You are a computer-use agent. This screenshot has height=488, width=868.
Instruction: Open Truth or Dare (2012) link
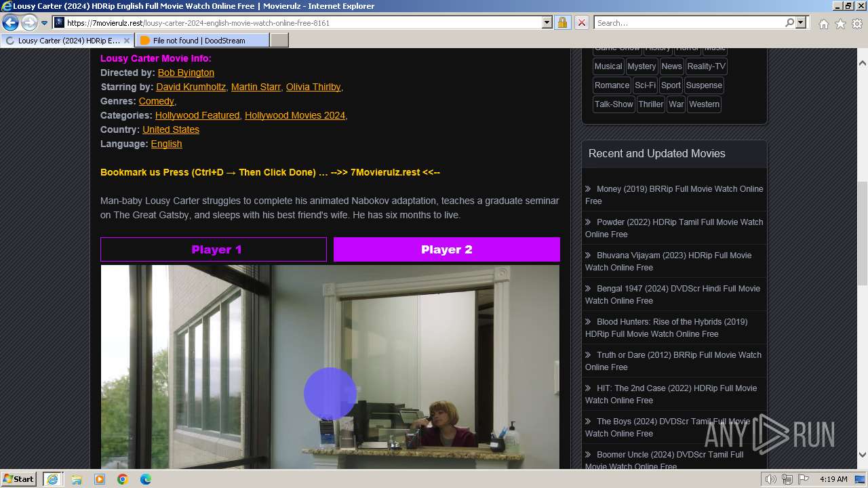(x=673, y=361)
